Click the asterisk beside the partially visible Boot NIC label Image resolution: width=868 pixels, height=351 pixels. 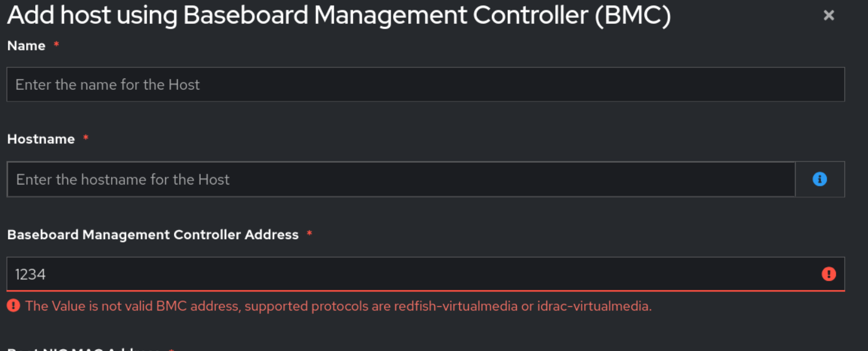(x=171, y=349)
